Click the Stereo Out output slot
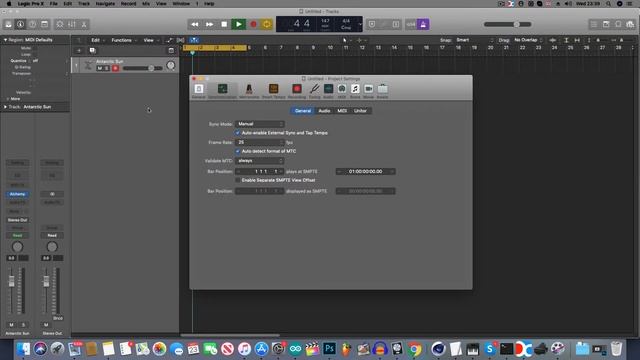 (x=17, y=220)
